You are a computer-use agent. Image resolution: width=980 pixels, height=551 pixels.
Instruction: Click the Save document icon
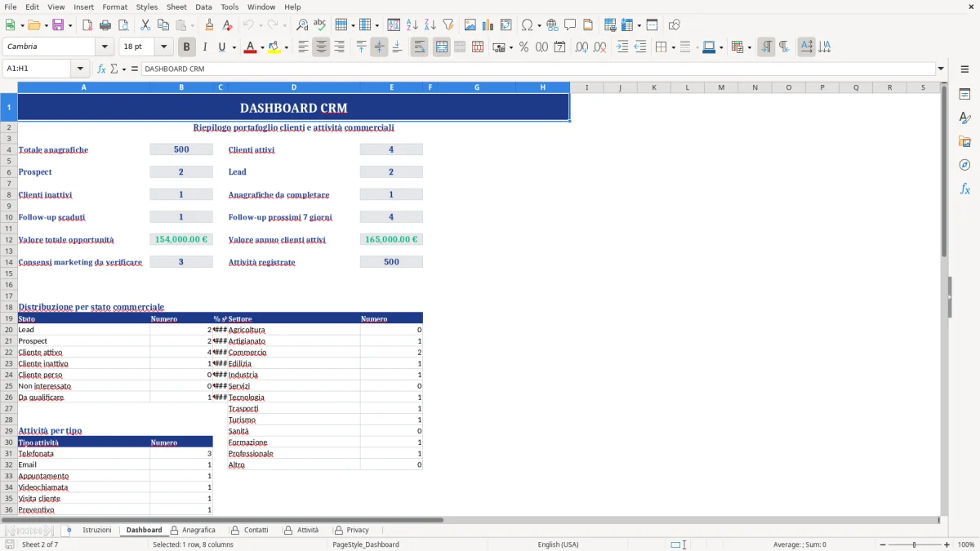click(x=58, y=25)
